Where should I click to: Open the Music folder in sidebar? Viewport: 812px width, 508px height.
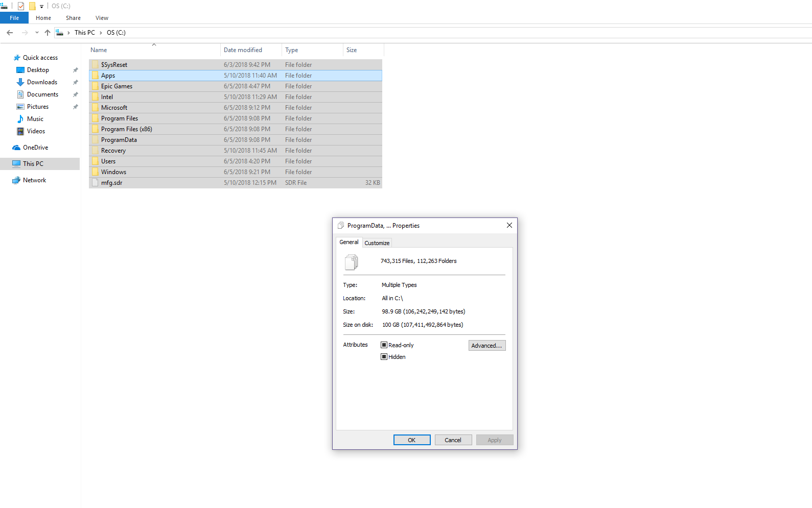35,119
